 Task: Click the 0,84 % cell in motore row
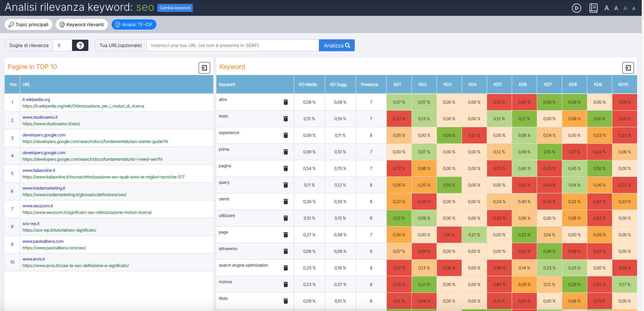499,284
